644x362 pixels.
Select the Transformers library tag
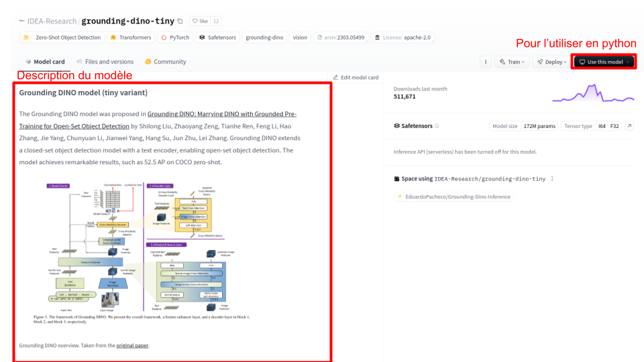[130, 38]
